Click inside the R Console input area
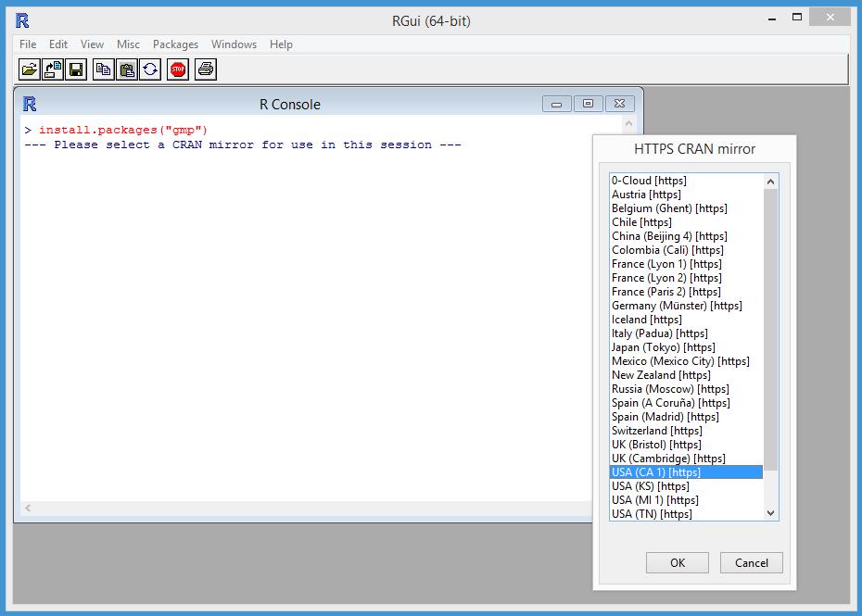Screen dimensions: 862x616 coord(278,278)
